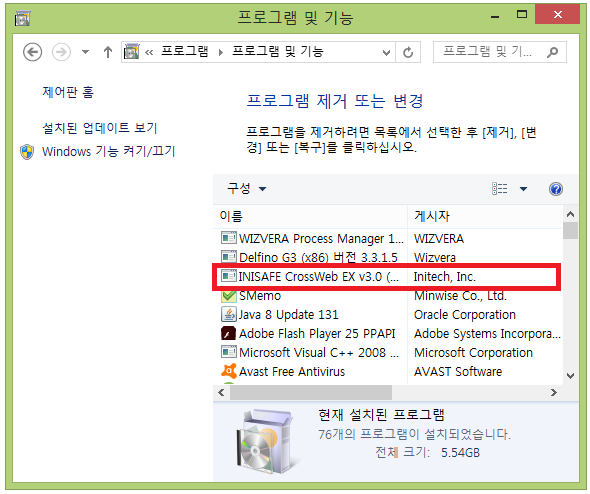Image resolution: width=590 pixels, height=494 pixels.
Task: Close the 프로그램 및 기능 window
Action: click(x=558, y=15)
